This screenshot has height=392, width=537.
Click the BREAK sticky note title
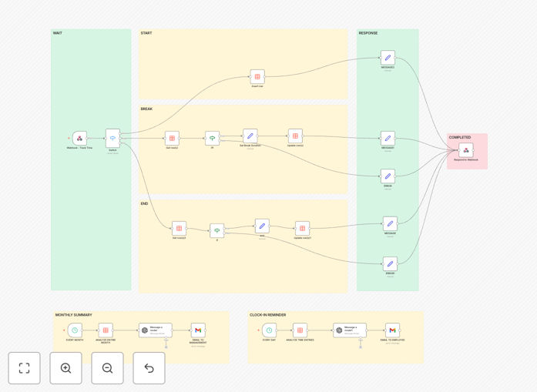(x=146, y=109)
